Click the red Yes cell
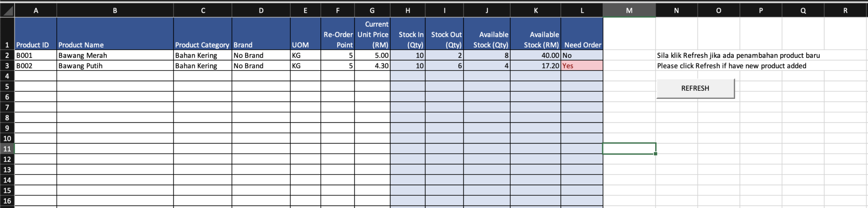 pyautogui.click(x=582, y=66)
